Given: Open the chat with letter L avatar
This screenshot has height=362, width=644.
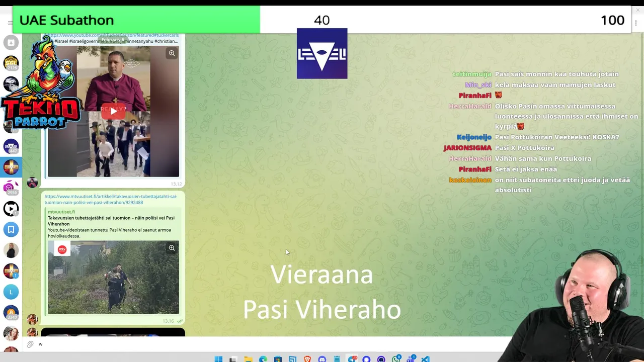Looking at the screenshot, I should tap(11, 292).
